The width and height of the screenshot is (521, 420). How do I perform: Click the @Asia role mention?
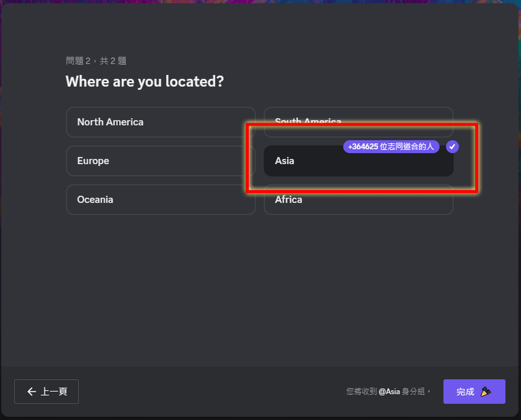tap(389, 392)
